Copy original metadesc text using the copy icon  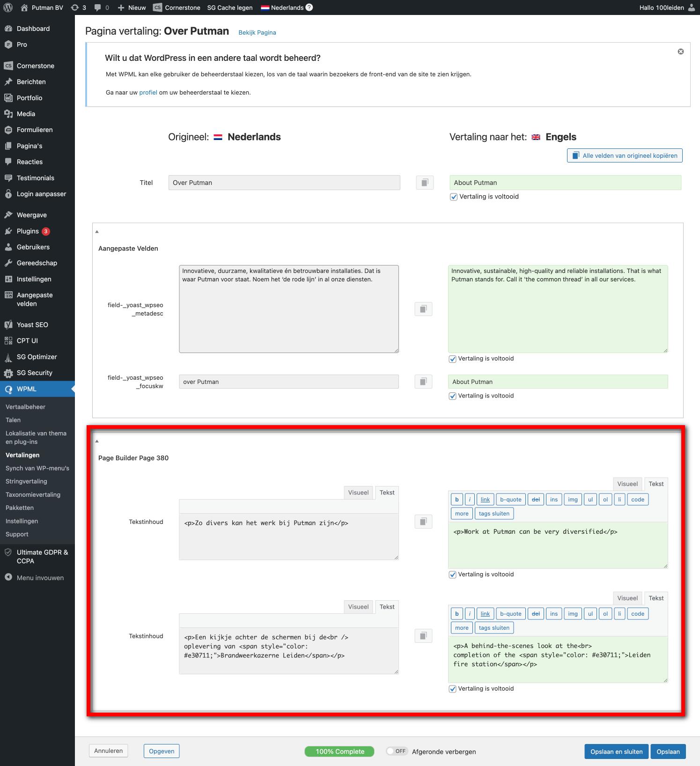(423, 309)
